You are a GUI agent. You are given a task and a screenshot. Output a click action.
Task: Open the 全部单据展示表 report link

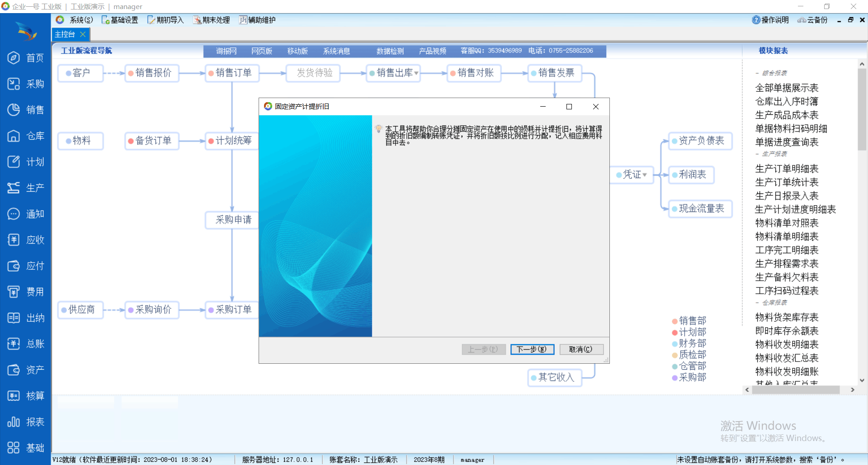(x=787, y=88)
